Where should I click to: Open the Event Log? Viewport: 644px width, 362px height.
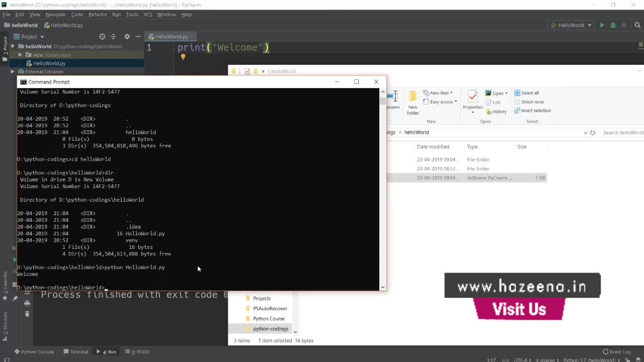[617, 352]
